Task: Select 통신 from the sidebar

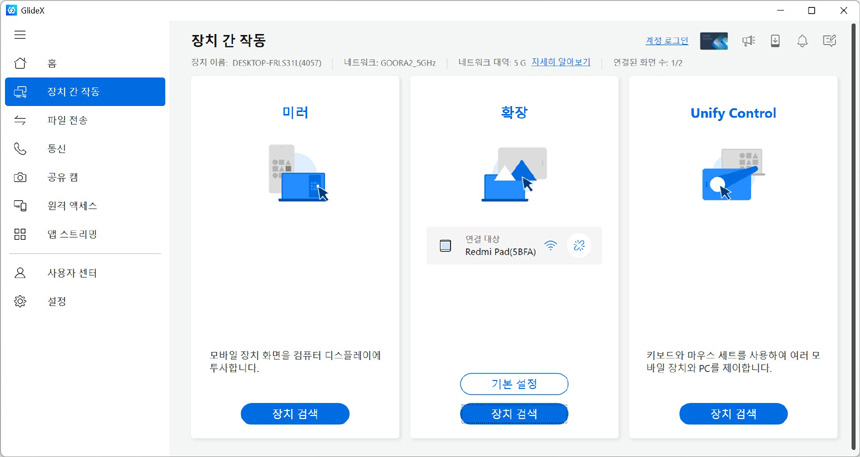Action: (x=56, y=149)
